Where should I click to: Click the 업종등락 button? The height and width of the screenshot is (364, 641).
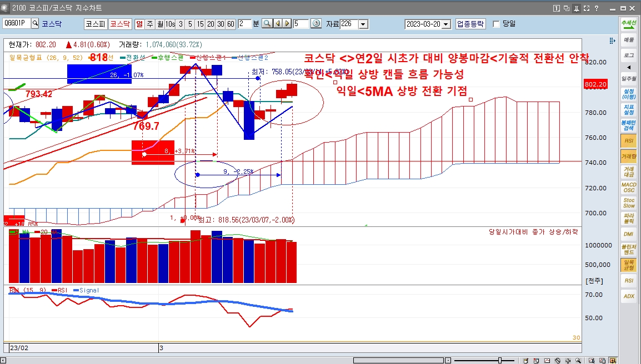point(470,24)
